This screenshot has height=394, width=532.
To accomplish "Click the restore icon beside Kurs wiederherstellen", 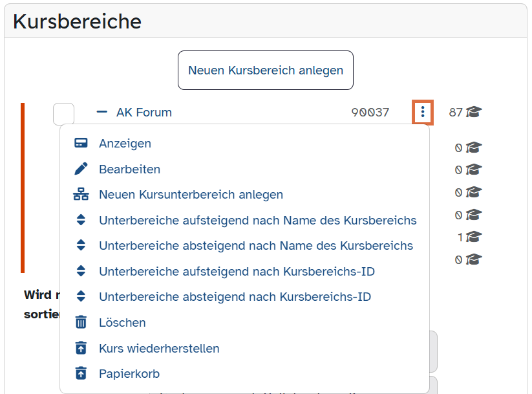I will 81,348.
